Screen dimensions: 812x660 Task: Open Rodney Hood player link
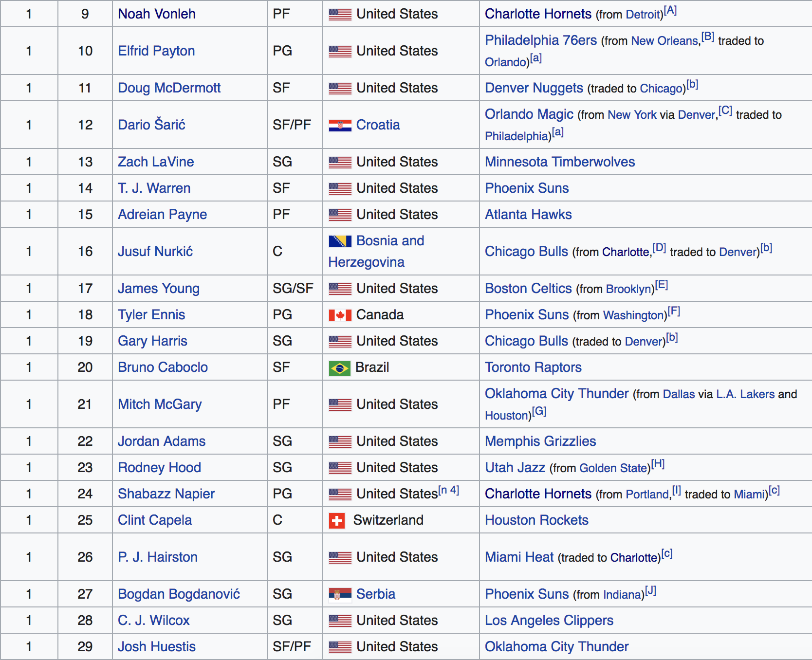pos(159,467)
